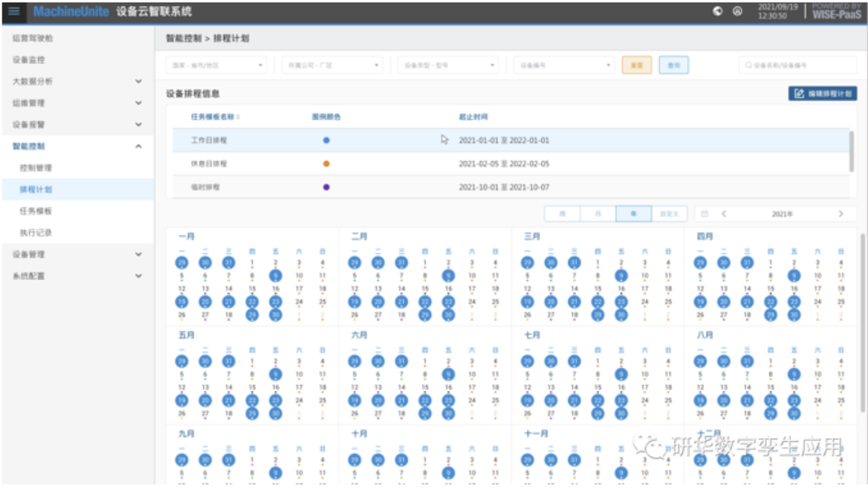Expand the 系统配置 sidebar section chevron
Screen dimensions: 868x501
(x=139, y=276)
